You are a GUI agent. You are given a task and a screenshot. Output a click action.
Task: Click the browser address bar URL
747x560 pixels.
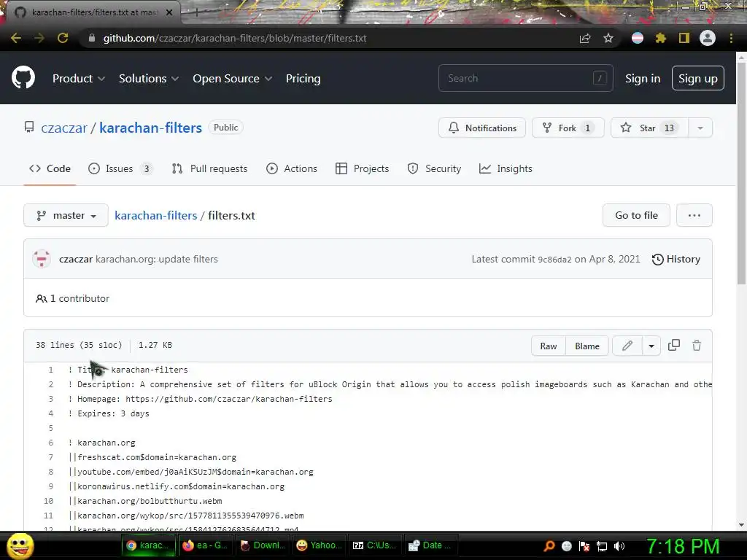(235, 38)
